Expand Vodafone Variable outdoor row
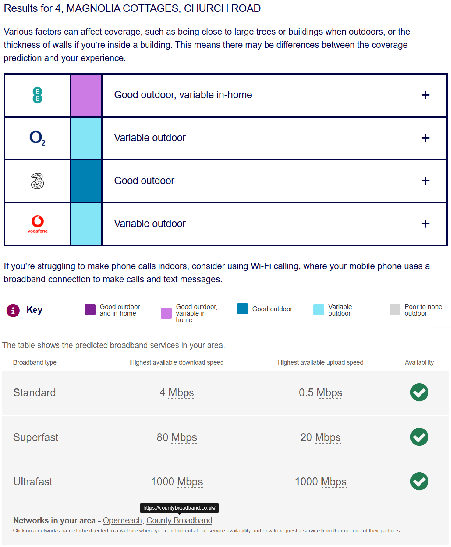 [x=425, y=224]
